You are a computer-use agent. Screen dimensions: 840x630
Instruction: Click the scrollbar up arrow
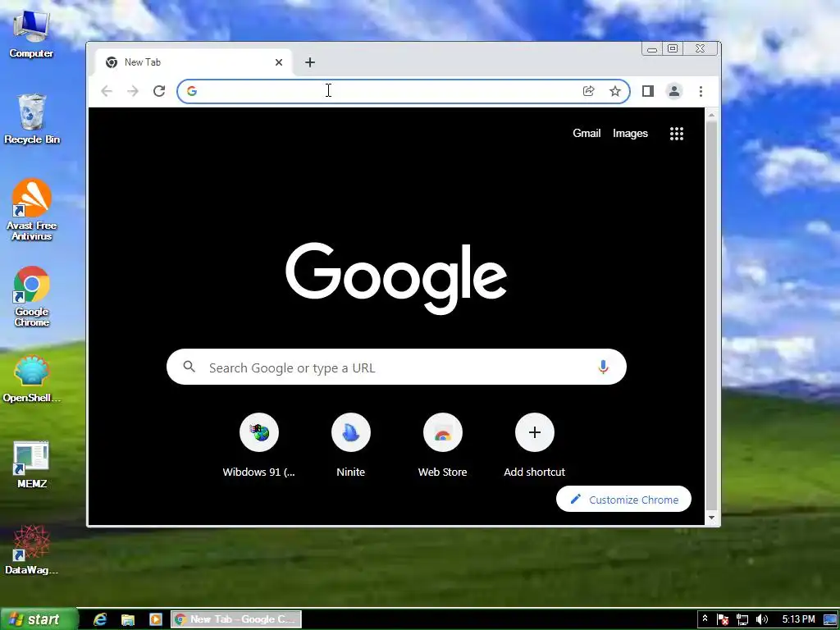click(711, 115)
